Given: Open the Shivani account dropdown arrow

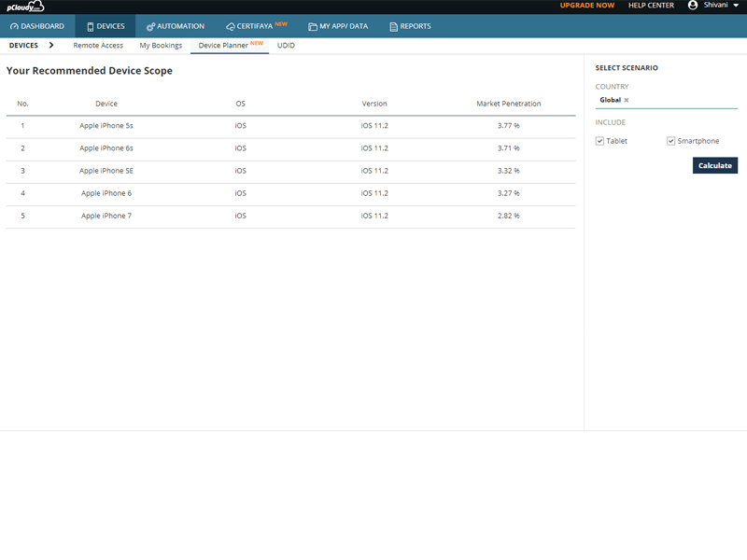Looking at the screenshot, I should (x=736, y=6).
